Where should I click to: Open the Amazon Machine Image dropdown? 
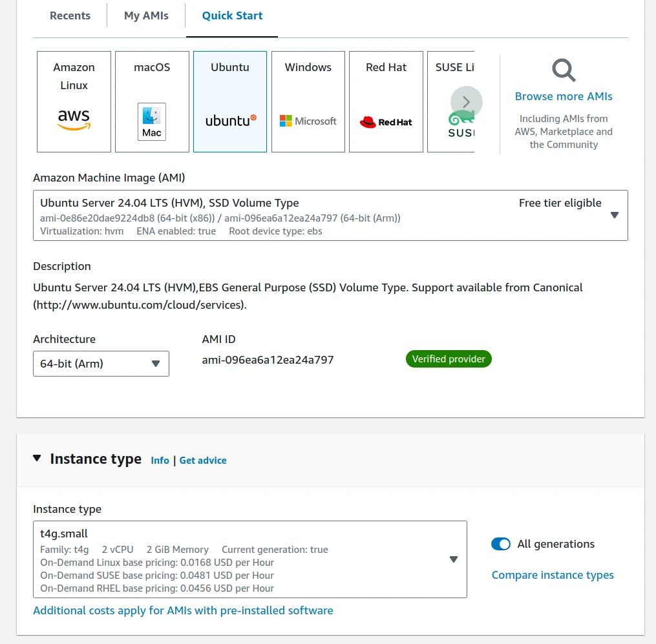tap(330, 215)
